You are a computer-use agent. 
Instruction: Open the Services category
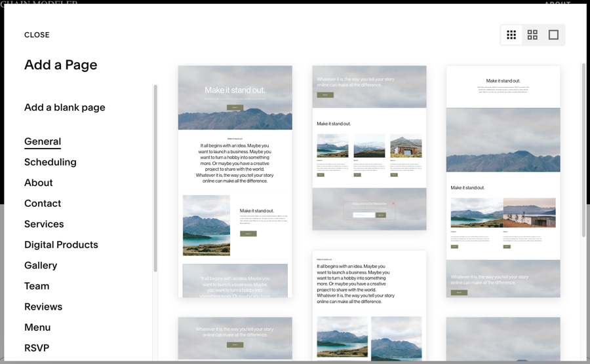pyautogui.click(x=44, y=224)
